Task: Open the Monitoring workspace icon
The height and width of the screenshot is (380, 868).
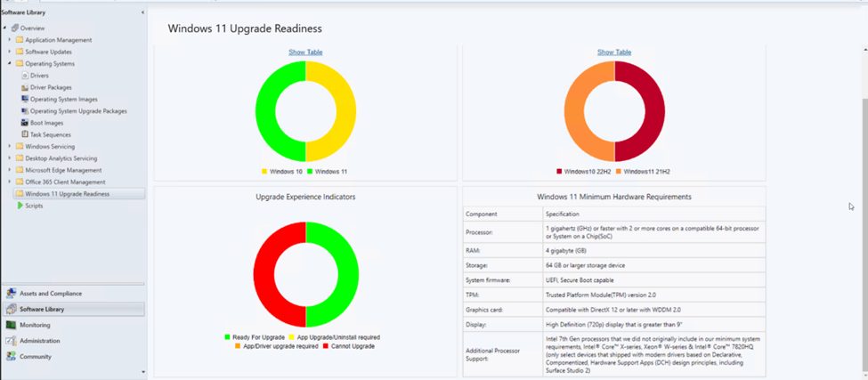Action: (x=11, y=326)
